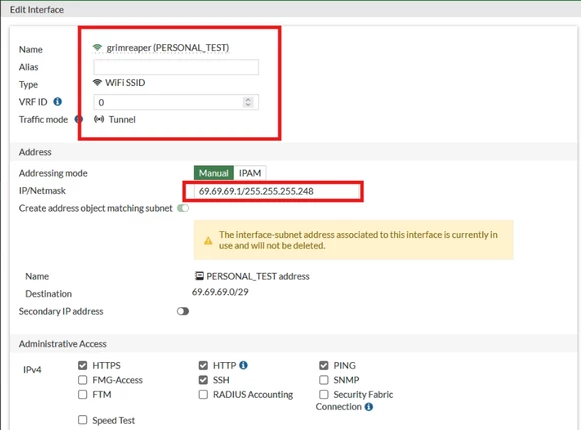Click the destination value 69.69.69.0/29
Viewport: 581px width, 430px height.
tap(220, 292)
